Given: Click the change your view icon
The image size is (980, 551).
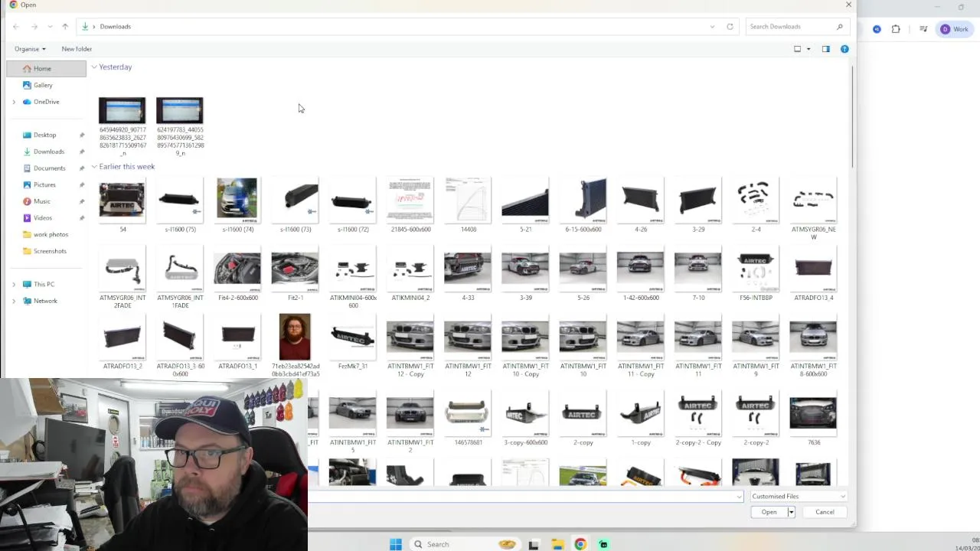Looking at the screenshot, I should (797, 49).
